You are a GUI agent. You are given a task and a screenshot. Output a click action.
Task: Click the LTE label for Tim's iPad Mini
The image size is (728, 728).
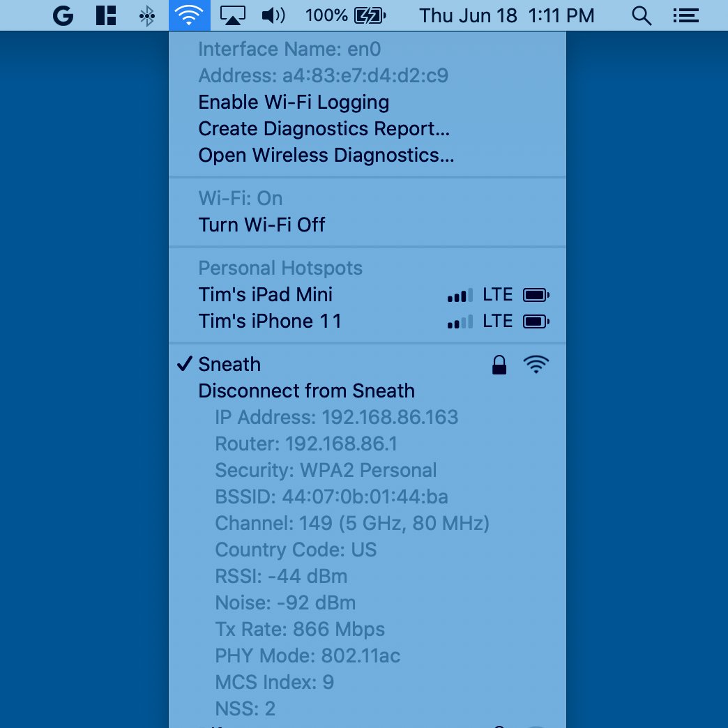coord(498,294)
